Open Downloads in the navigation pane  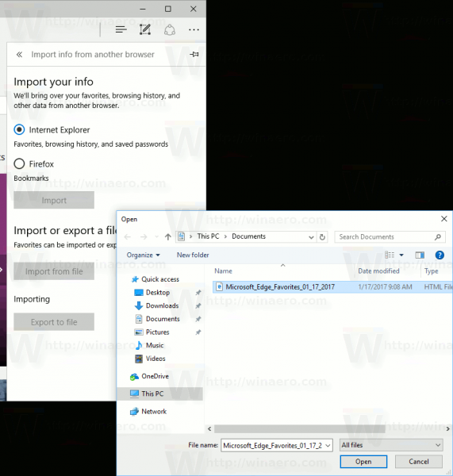click(x=156, y=305)
